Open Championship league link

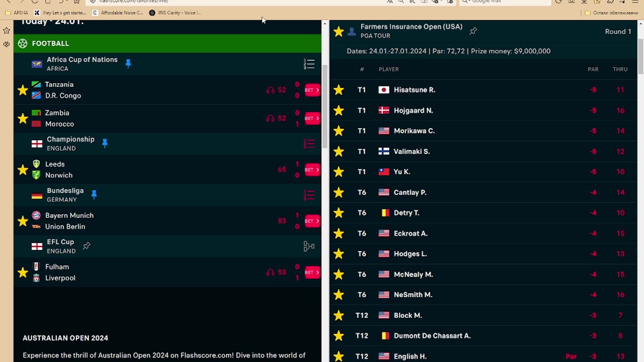(70, 139)
